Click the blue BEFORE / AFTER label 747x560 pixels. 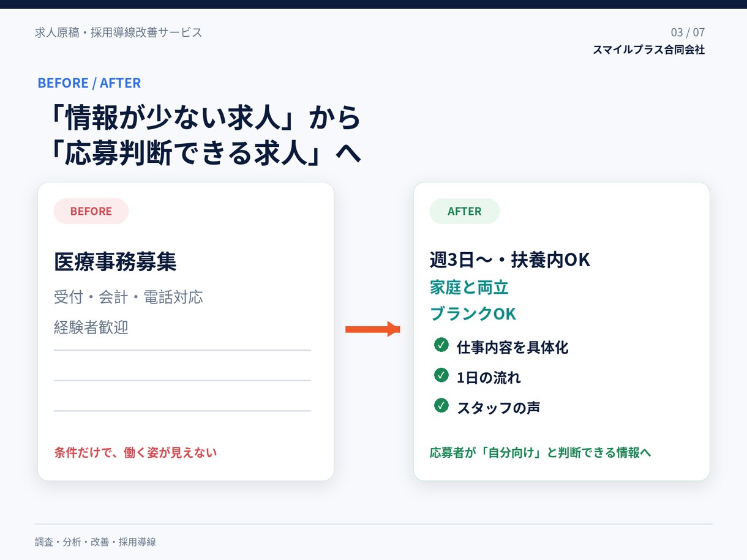pyautogui.click(x=89, y=83)
